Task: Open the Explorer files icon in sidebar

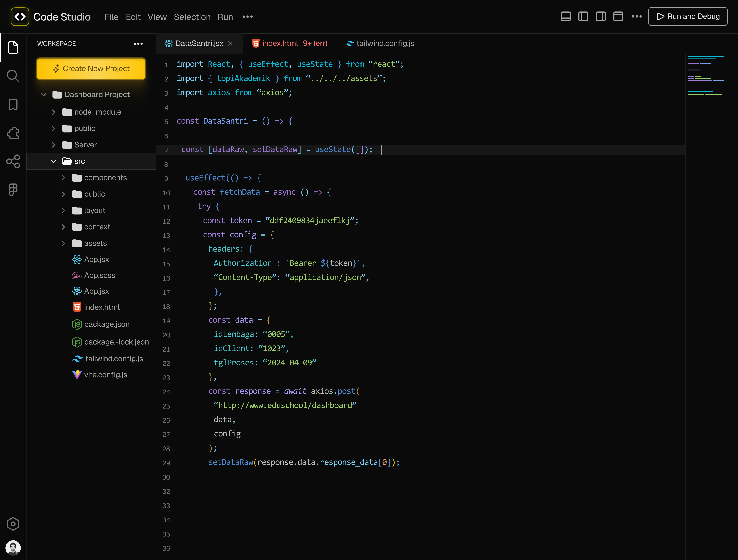Action: pyautogui.click(x=13, y=47)
